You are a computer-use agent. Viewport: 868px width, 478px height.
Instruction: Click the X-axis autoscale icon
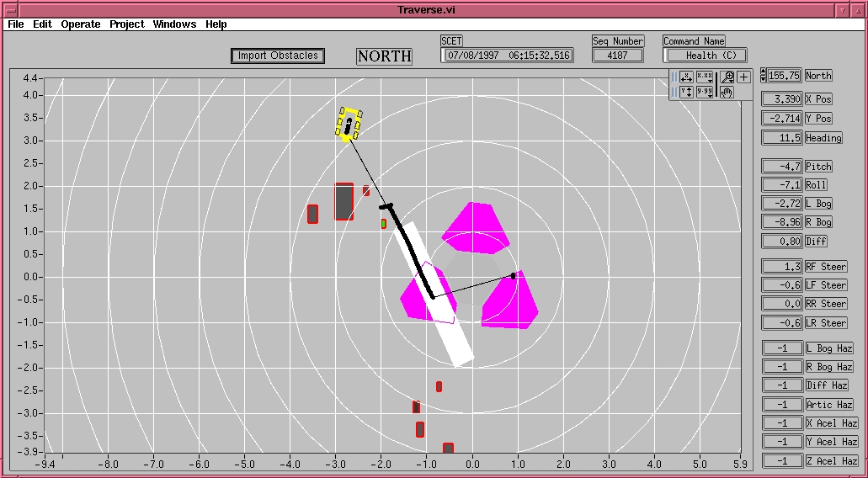686,77
